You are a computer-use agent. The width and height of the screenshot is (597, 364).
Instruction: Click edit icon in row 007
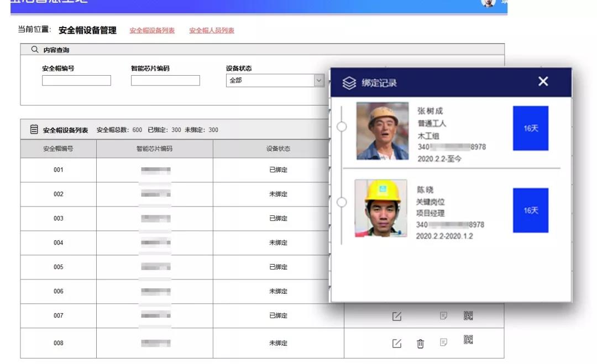pos(396,316)
